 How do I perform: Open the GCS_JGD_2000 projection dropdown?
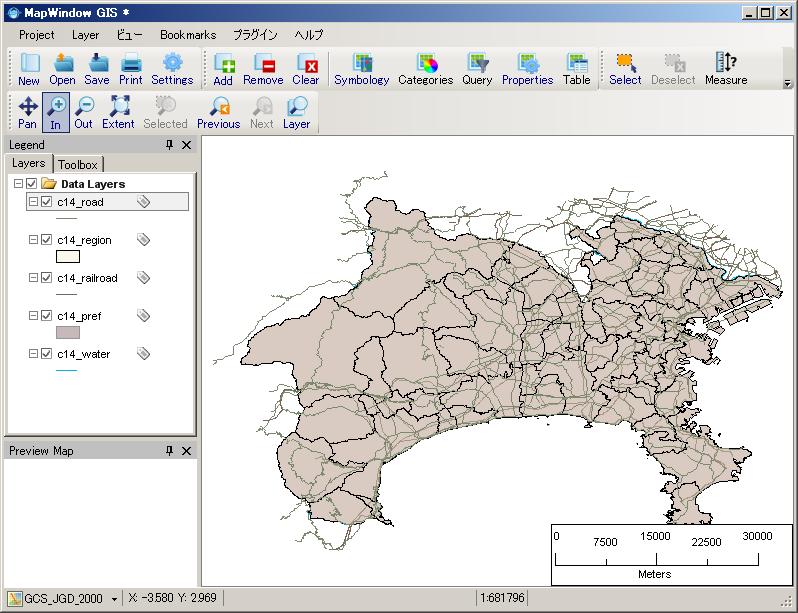pos(114,599)
